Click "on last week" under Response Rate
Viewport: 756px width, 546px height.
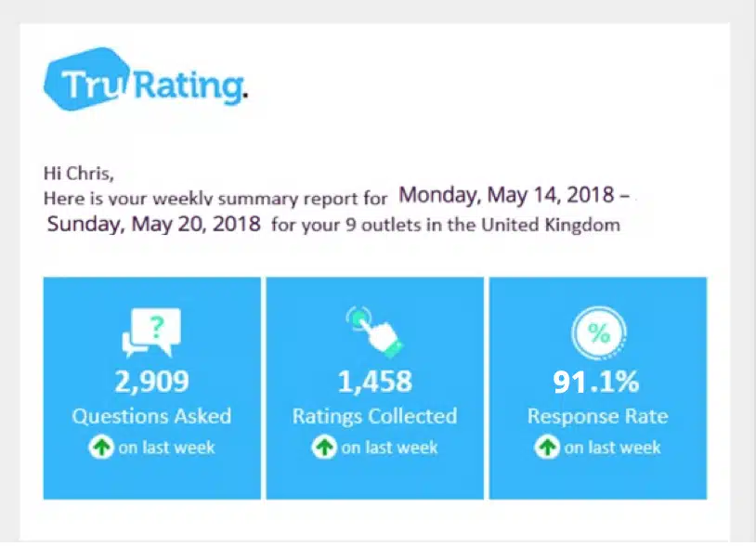(611, 448)
